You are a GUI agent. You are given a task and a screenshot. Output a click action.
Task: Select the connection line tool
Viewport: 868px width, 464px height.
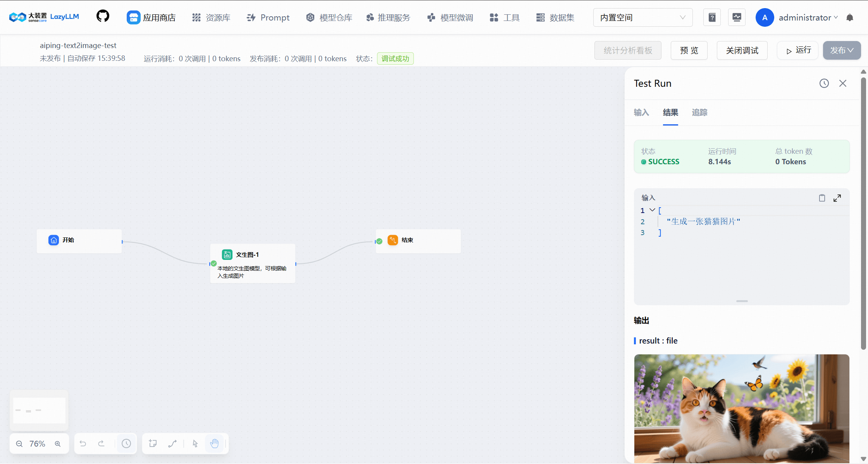point(172,443)
